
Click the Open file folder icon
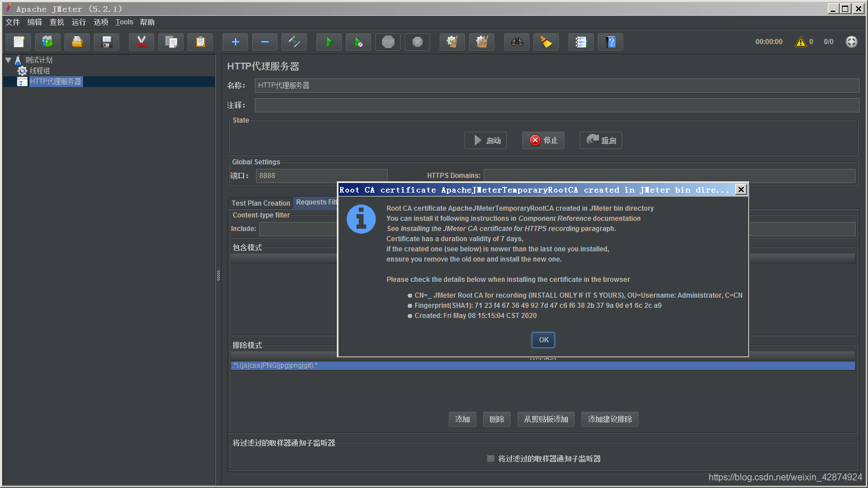click(77, 42)
